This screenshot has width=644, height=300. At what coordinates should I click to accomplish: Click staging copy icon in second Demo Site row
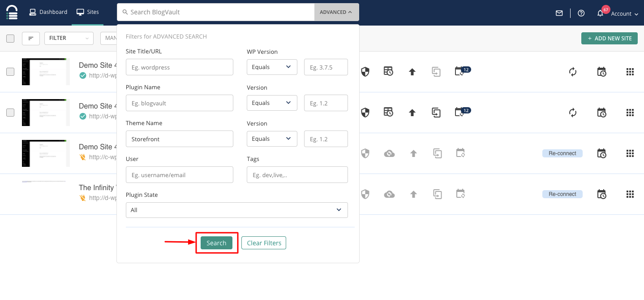click(x=437, y=113)
